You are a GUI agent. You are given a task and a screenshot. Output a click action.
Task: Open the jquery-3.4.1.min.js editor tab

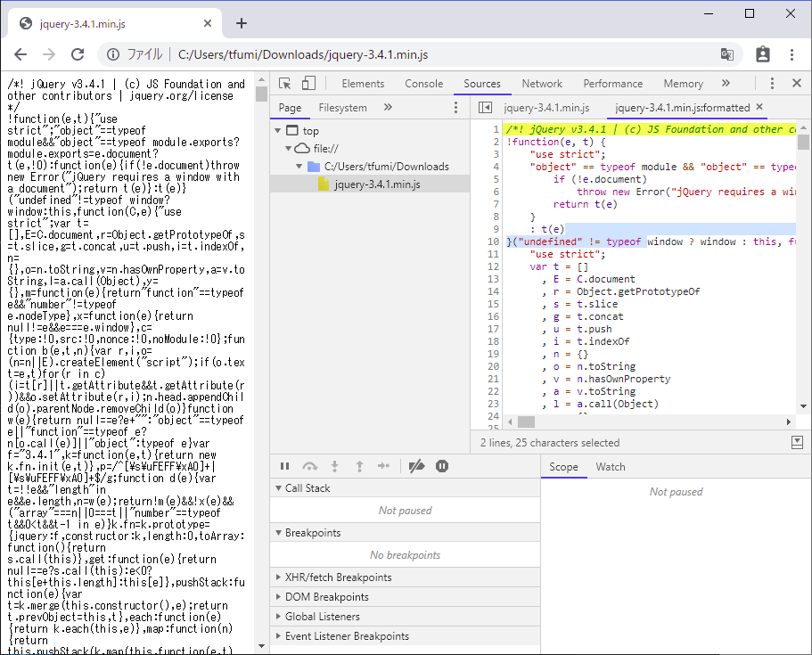pos(546,108)
